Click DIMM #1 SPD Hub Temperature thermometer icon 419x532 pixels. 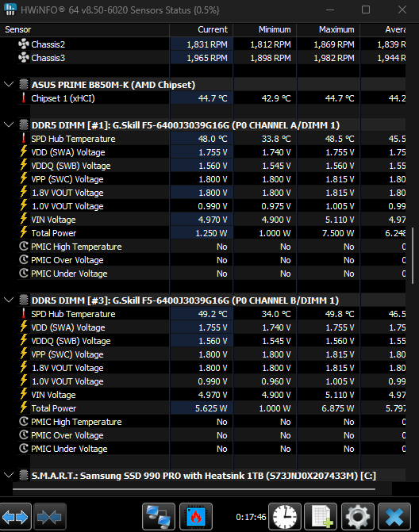24,139
